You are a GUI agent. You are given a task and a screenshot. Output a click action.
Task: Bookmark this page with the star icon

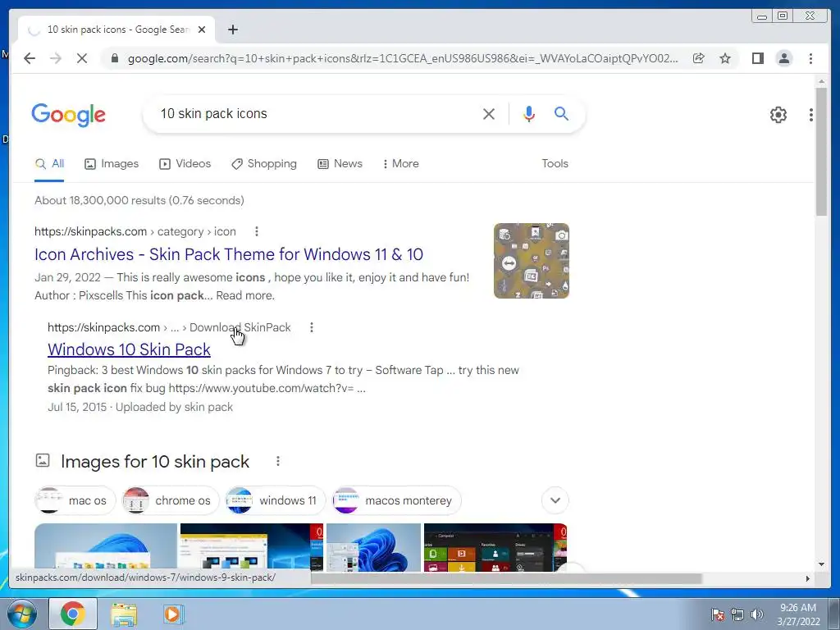click(725, 58)
